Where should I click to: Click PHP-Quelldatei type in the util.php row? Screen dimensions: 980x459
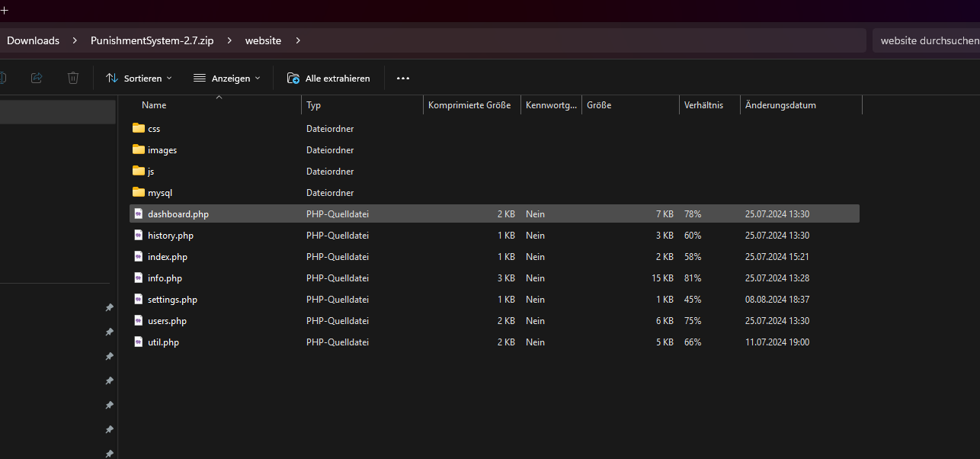[x=338, y=342]
